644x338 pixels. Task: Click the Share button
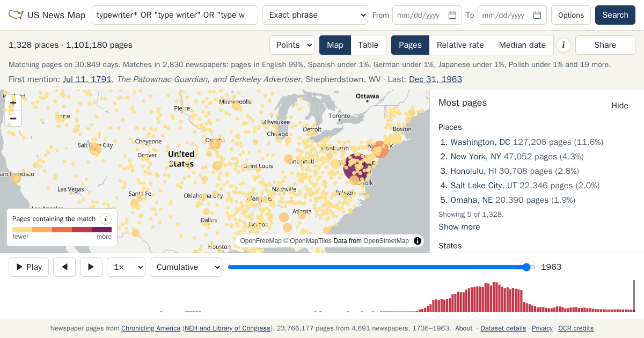(605, 45)
